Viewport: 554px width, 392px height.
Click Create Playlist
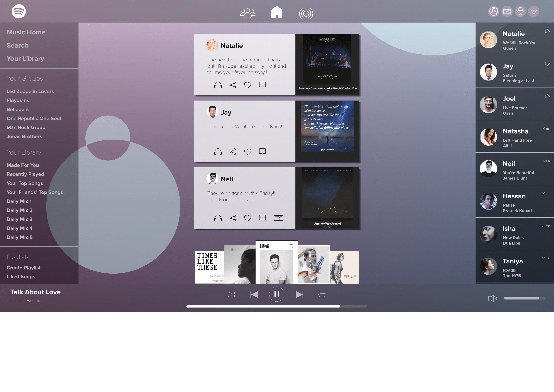(24, 268)
